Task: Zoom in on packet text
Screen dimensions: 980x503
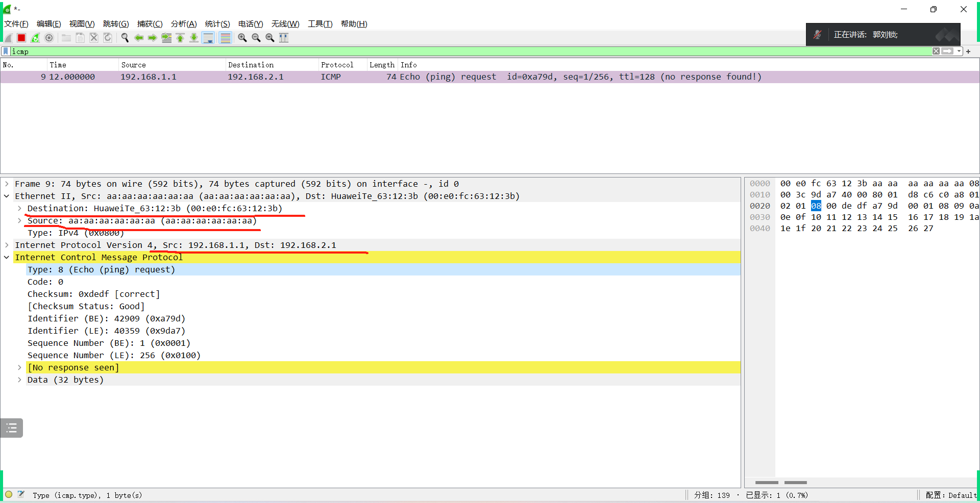Action: point(242,38)
